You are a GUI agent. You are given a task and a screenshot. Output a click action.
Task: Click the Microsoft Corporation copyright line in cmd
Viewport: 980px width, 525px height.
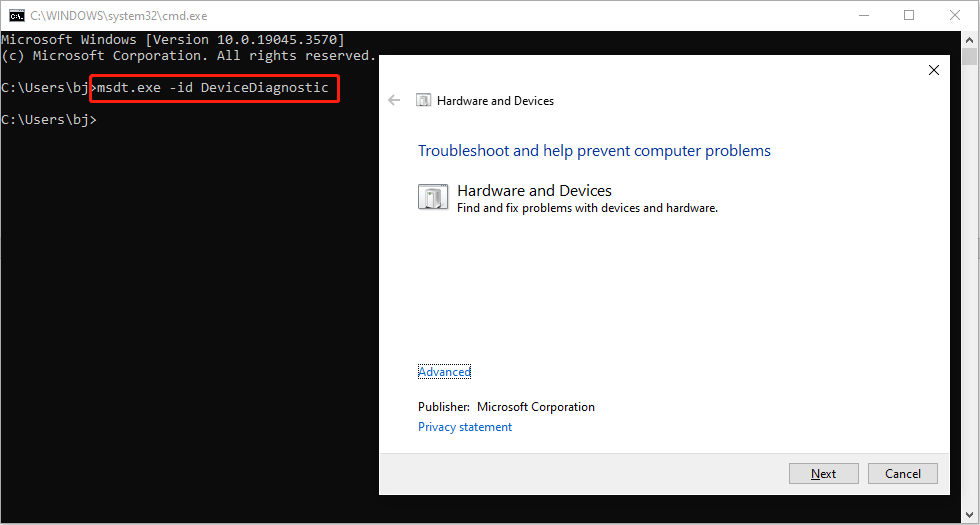coord(189,56)
